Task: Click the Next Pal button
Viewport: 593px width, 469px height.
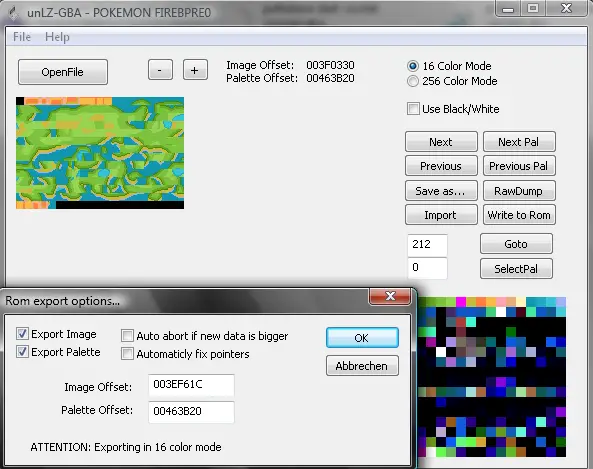Action: [519, 142]
